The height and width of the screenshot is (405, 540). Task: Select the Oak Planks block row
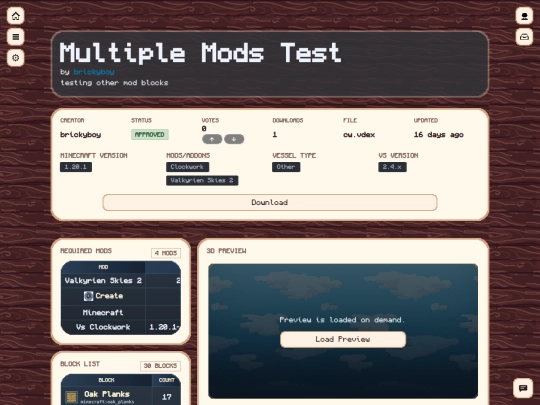pyautogui.click(x=121, y=396)
